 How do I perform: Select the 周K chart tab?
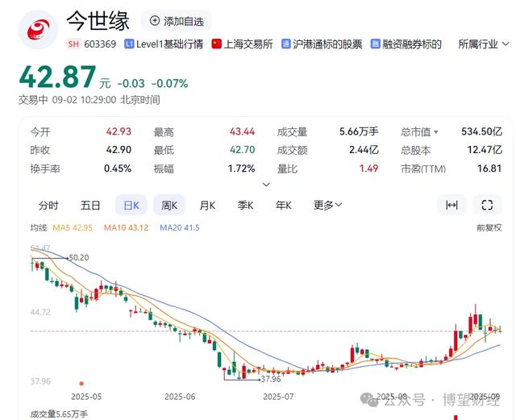pyautogui.click(x=169, y=205)
